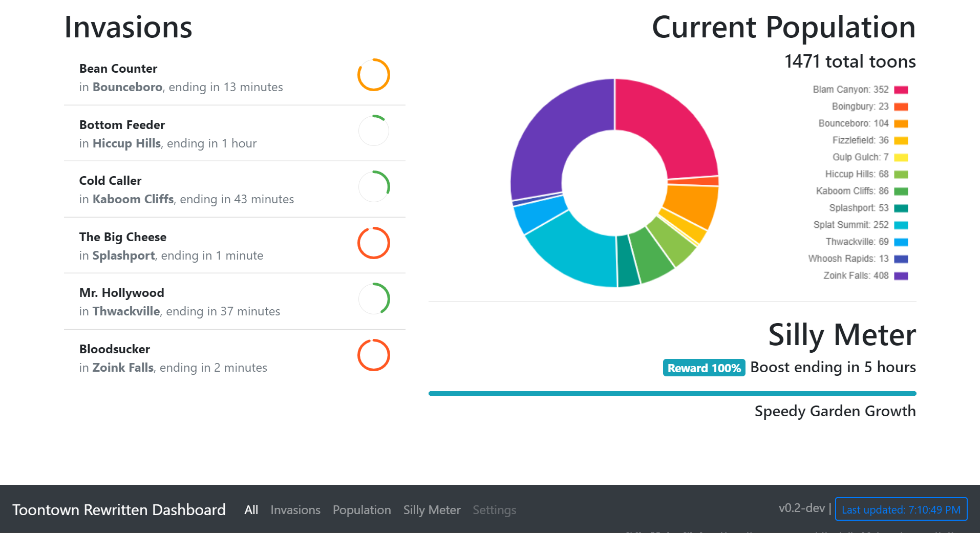Click the 'Bloodsucker' invasion title
This screenshot has height=533, width=980.
pyautogui.click(x=115, y=349)
